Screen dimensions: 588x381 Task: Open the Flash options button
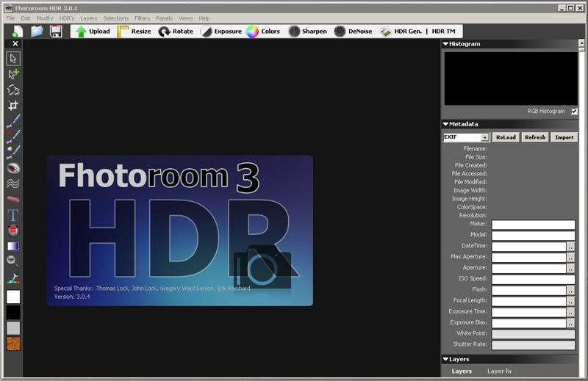coord(570,291)
